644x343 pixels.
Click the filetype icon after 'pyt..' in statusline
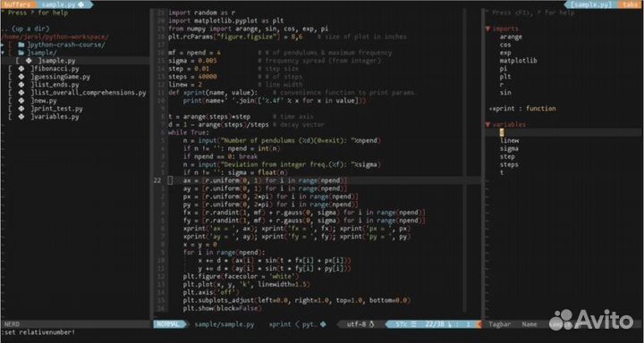click(323, 324)
